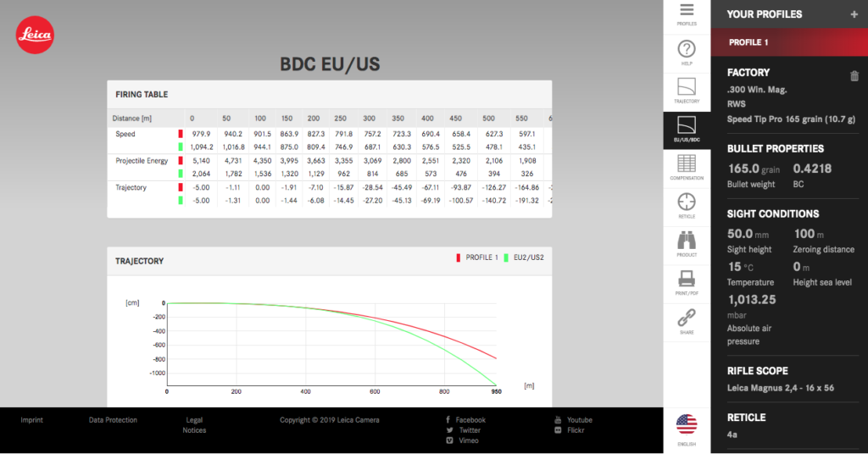The width and height of the screenshot is (868, 454).
Task: Select the Profile 1 tab
Action: pyautogui.click(x=789, y=42)
